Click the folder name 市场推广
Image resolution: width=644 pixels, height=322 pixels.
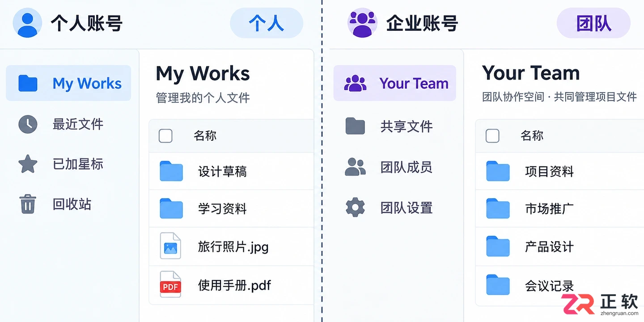[549, 208]
